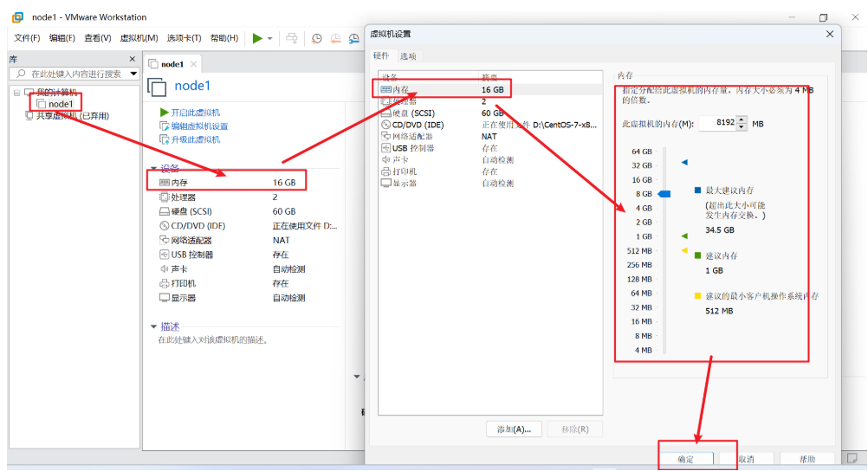Viewport: 868px width, 471px height.
Task: Click 内存 row in node1 device summary
Action: click(227, 183)
